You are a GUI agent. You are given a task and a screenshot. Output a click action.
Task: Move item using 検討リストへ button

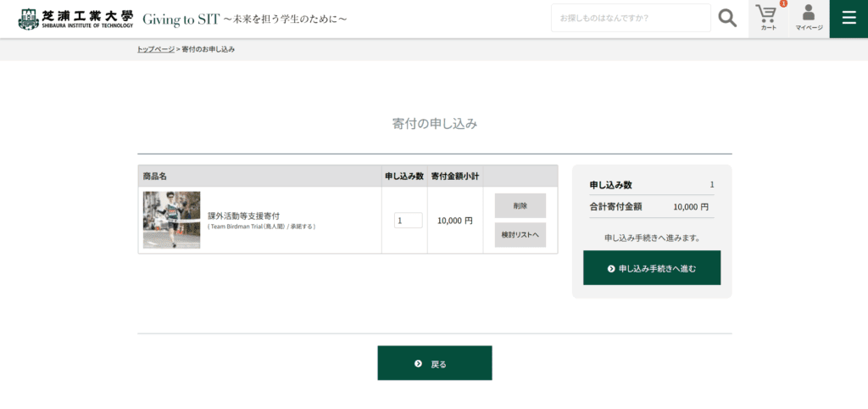point(520,235)
